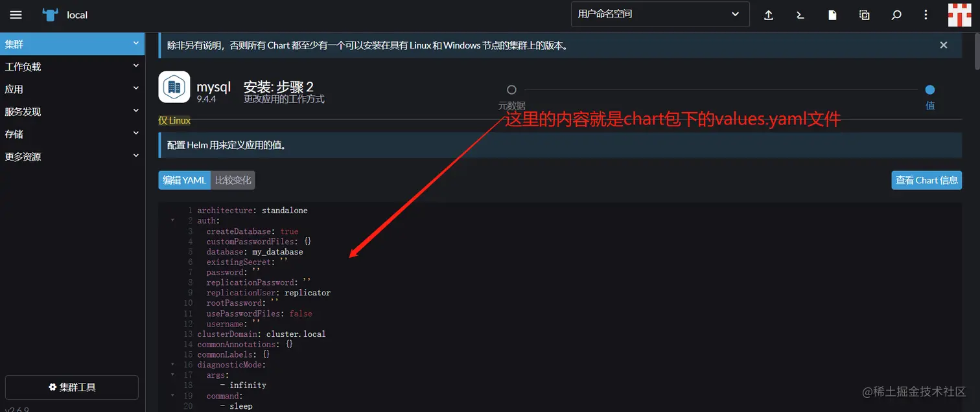Collapse the auth YAML block fold arrow
This screenshot has width=980, height=412.
click(172, 221)
